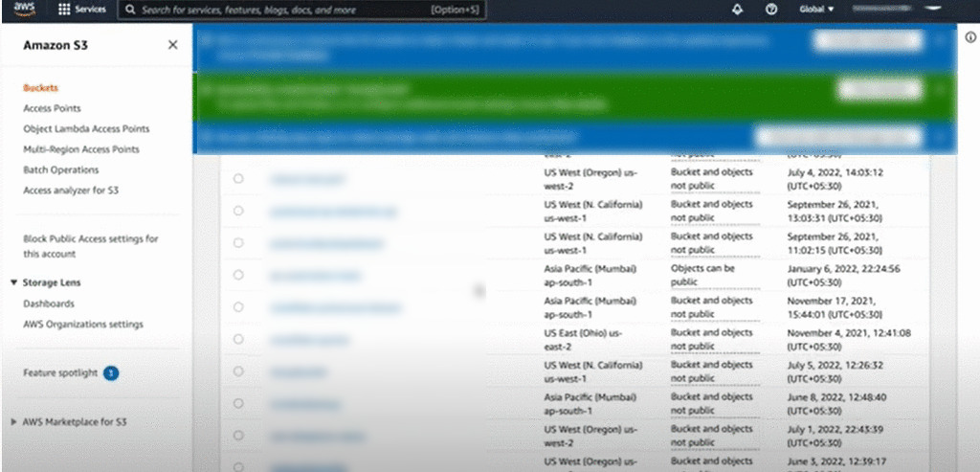Click 'November 4, 2021, 12:41:08' date cell
The image size is (980, 472).
point(849,340)
